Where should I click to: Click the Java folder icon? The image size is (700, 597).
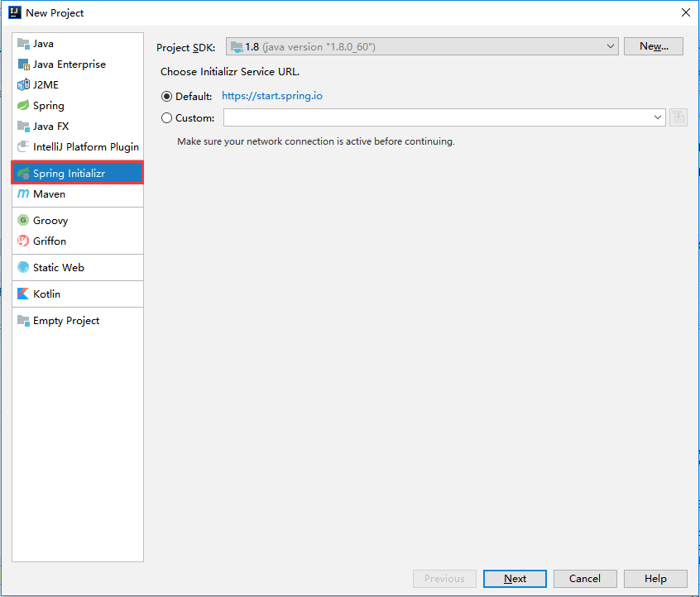tap(23, 43)
